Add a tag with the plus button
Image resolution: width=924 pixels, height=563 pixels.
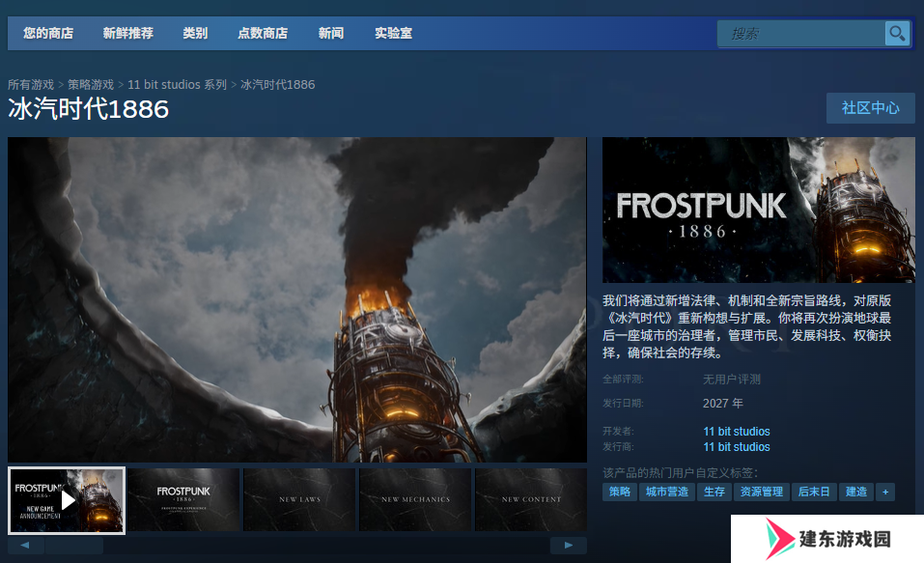(x=885, y=492)
